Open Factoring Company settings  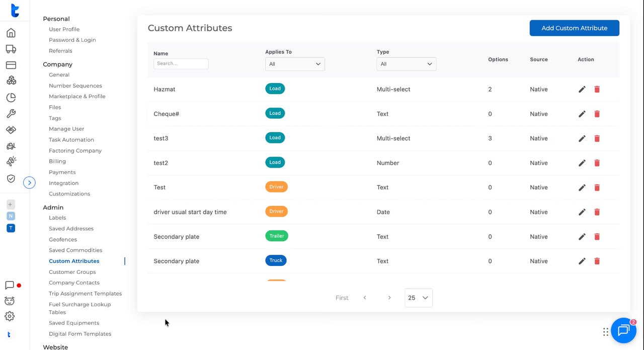click(75, 151)
